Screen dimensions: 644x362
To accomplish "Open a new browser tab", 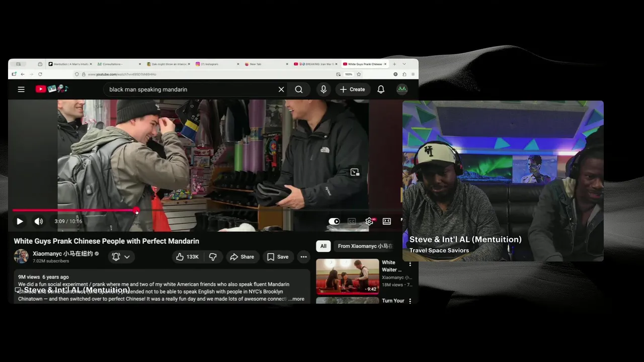I will (x=394, y=64).
